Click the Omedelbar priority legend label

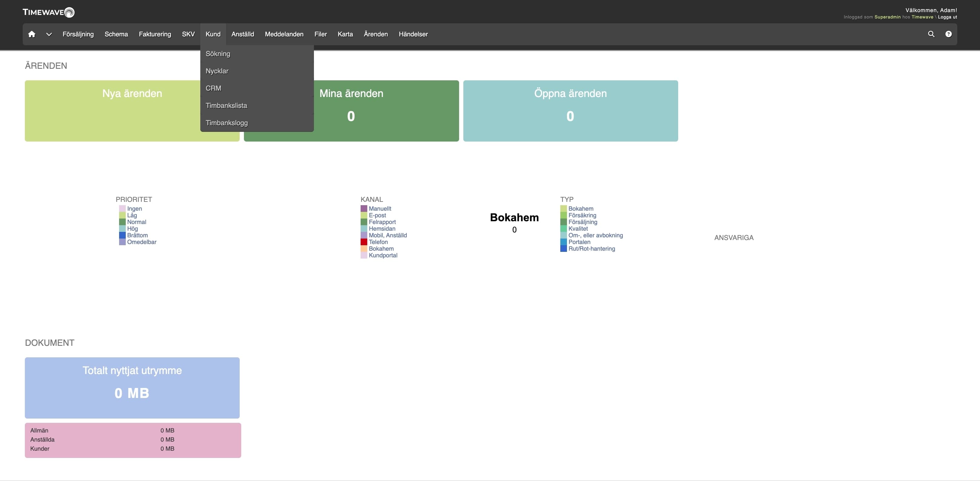click(142, 242)
